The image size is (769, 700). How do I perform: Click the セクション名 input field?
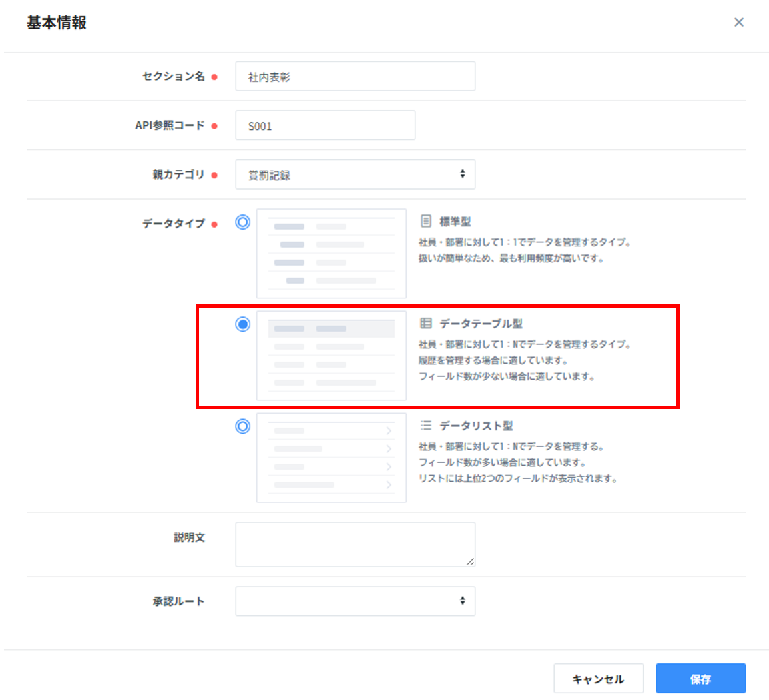point(355,77)
